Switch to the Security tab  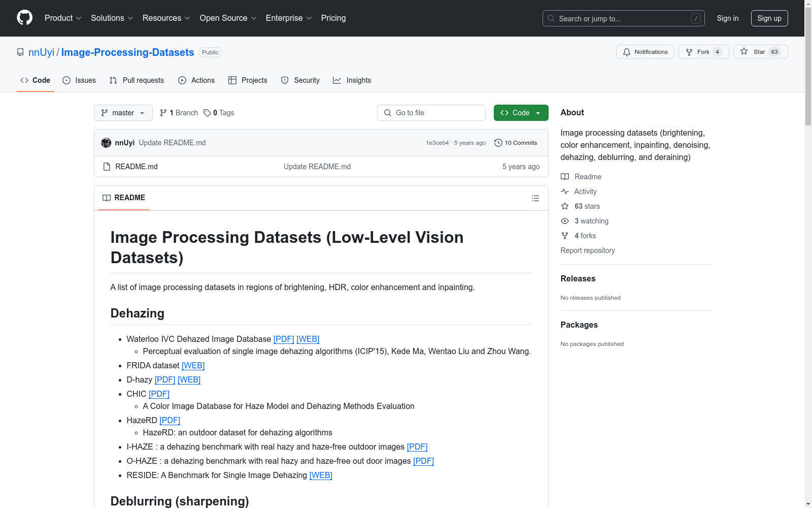[x=300, y=80]
